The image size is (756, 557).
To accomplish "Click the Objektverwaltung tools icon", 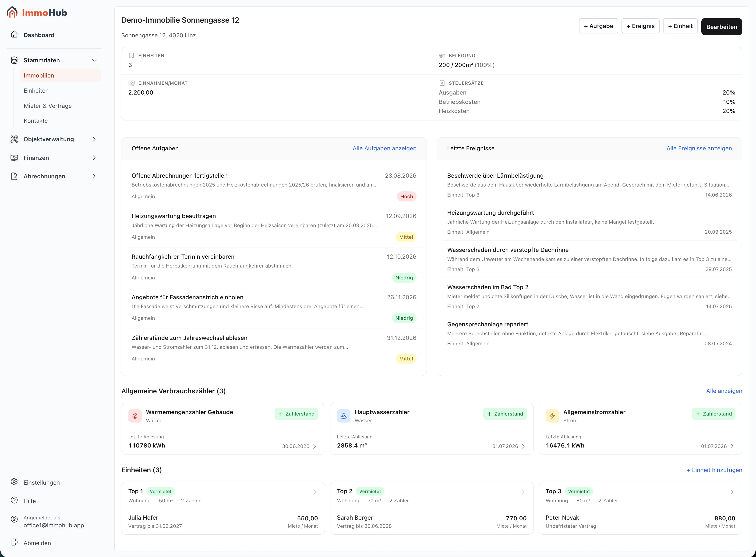I will (x=14, y=139).
